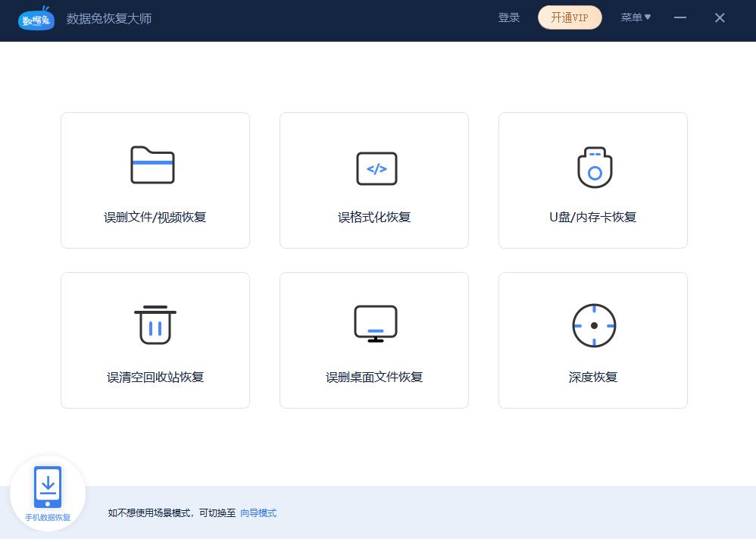
Task: Minimize the application window
Action: [x=680, y=17]
